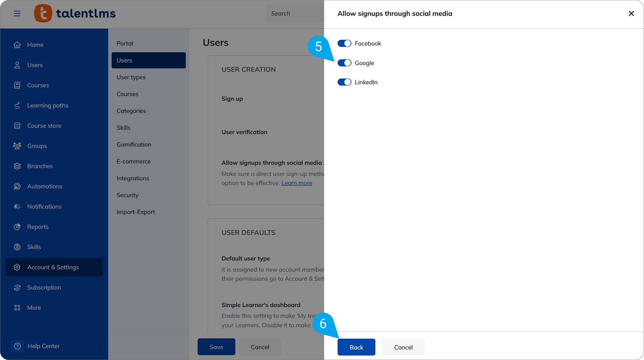Click the Google label text
This screenshot has height=360, width=644.
click(364, 63)
